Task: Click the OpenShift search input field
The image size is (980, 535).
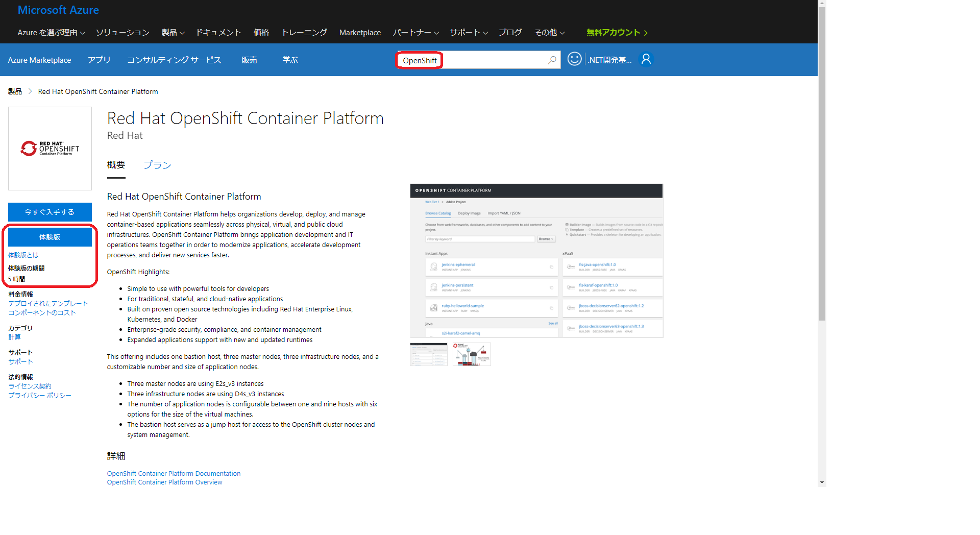Action: [490, 60]
